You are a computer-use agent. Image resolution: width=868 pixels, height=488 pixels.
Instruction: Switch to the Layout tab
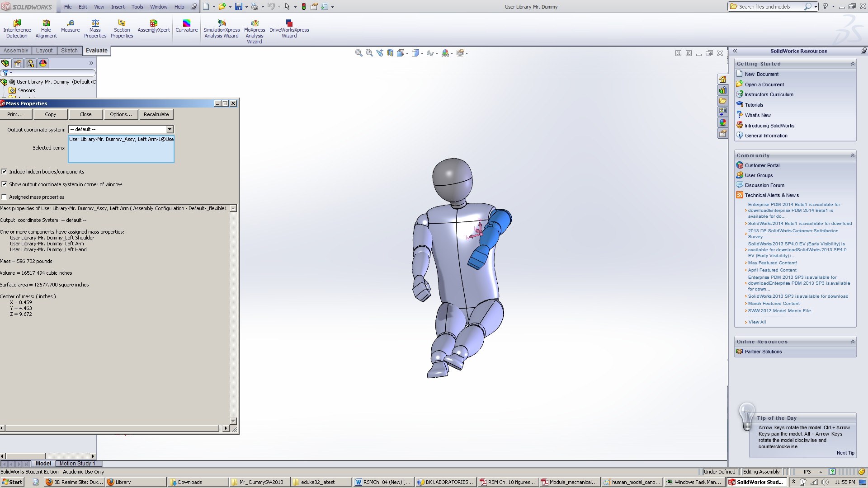coord(44,51)
